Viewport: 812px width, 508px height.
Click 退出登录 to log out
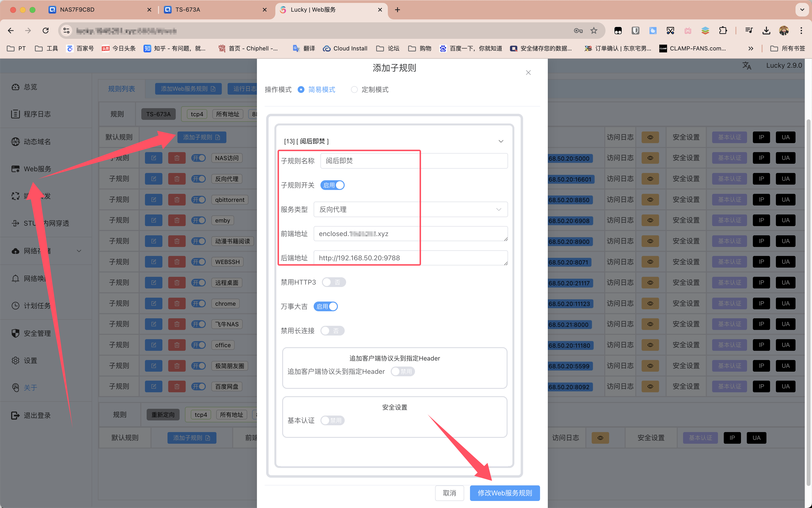(x=31, y=416)
